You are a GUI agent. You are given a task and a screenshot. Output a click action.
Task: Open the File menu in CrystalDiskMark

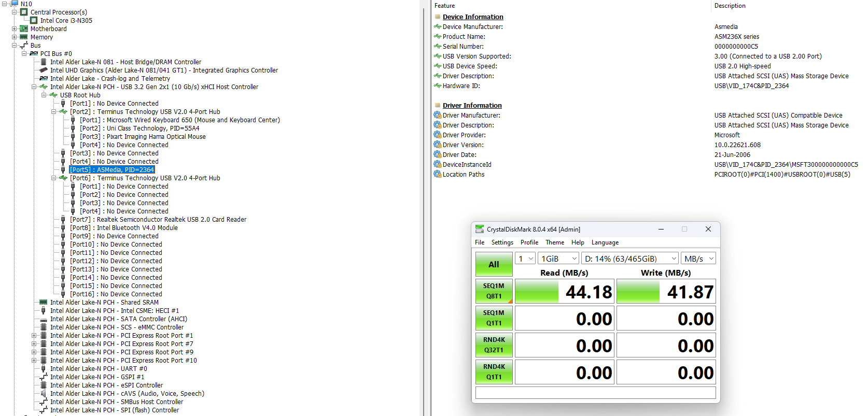(x=480, y=242)
